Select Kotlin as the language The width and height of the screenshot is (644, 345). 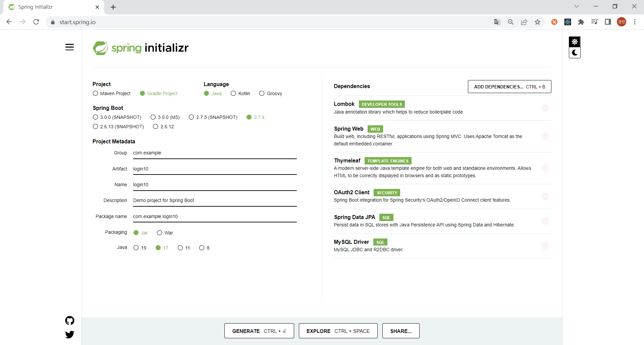point(233,93)
